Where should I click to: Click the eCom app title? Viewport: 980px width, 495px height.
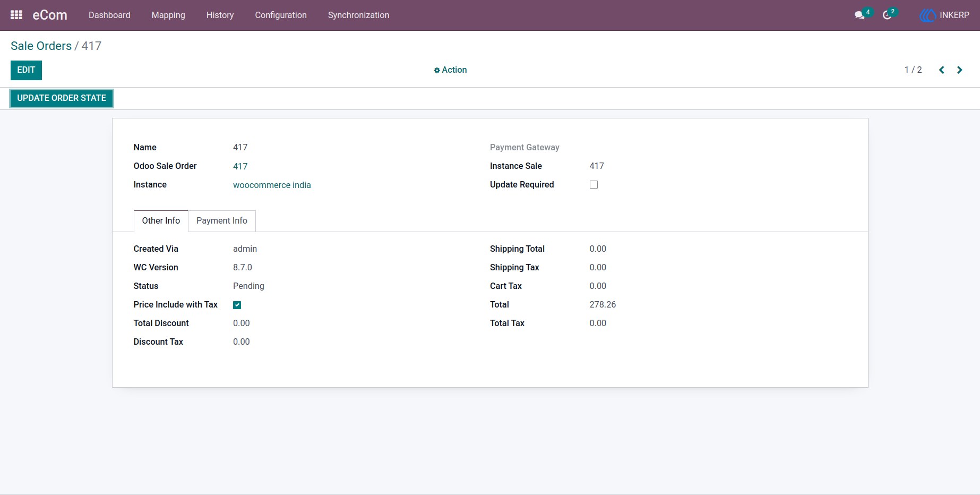(x=50, y=15)
